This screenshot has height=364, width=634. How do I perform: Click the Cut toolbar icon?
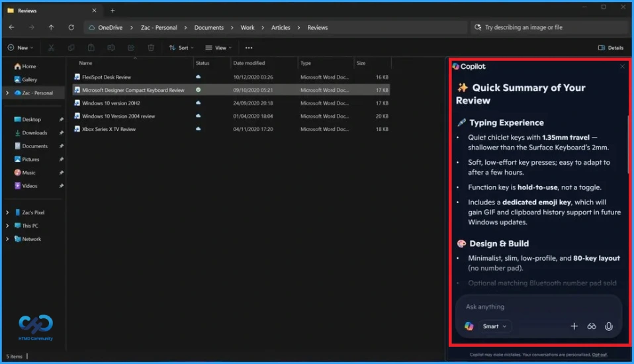click(x=52, y=48)
